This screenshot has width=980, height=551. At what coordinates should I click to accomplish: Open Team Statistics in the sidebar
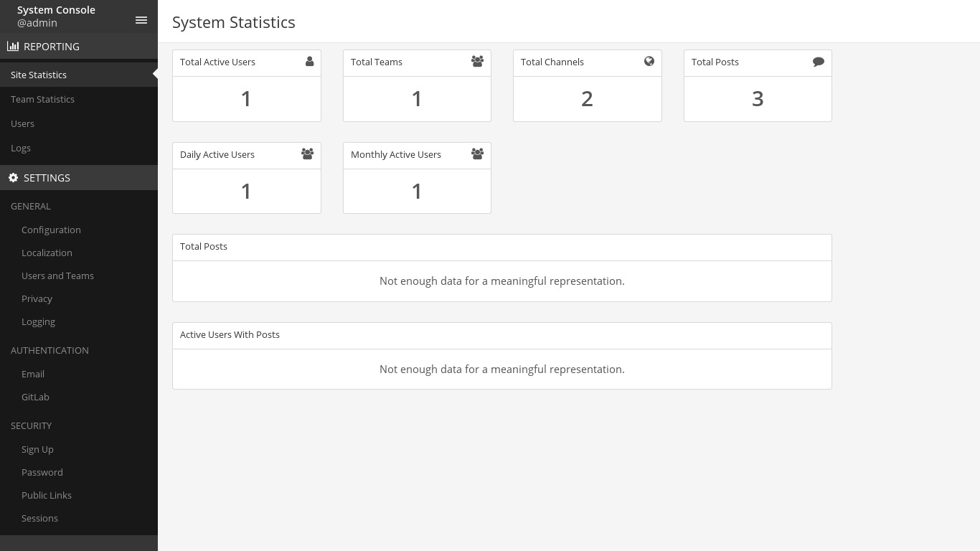coord(42,99)
